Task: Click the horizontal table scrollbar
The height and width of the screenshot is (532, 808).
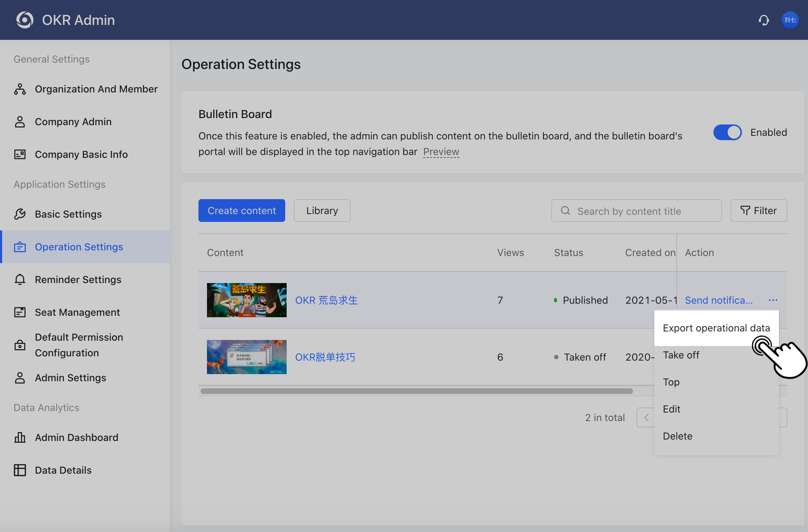Action: [x=416, y=391]
